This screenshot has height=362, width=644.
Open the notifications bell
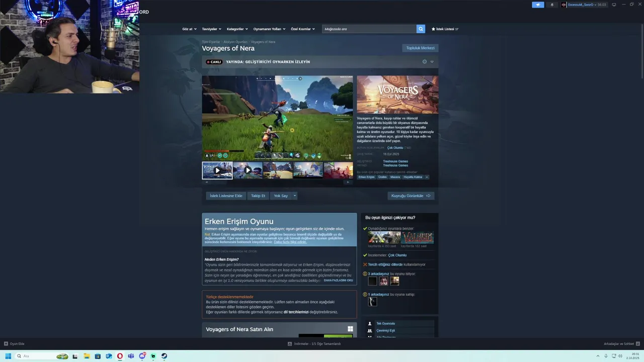pos(552,5)
